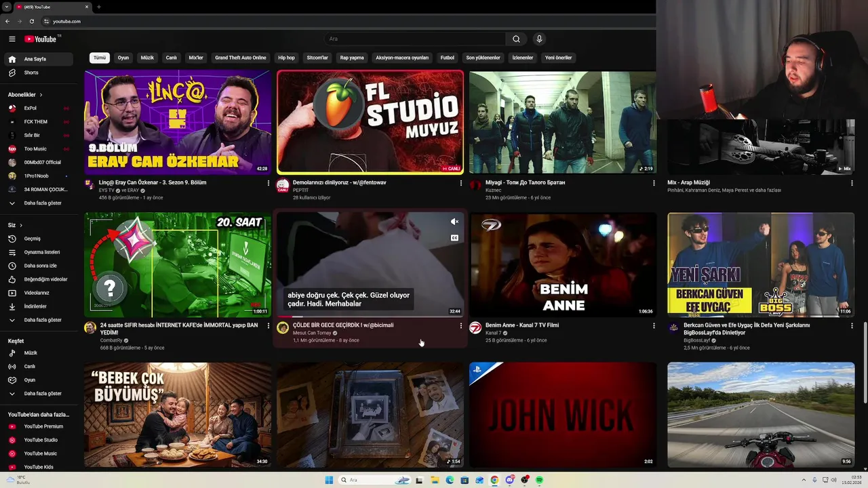Select the Oyun filter chip
This screenshot has height=488, width=868.
(x=123, y=58)
